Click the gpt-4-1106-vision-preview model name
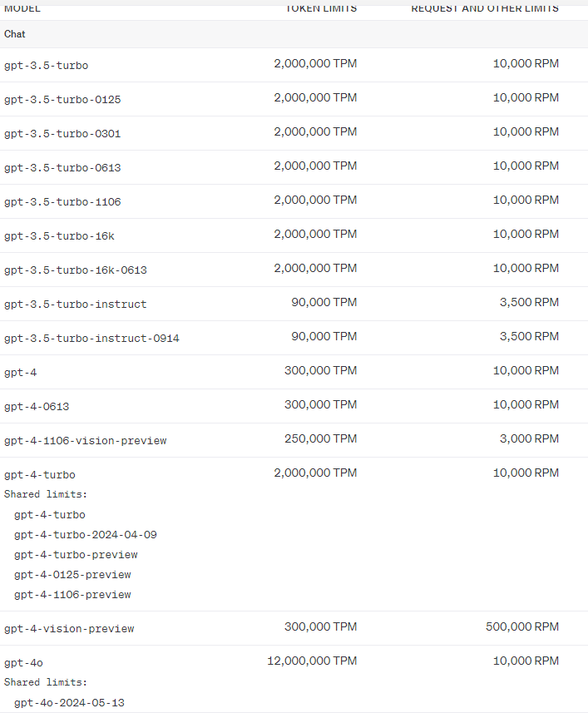 click(85, 441)
